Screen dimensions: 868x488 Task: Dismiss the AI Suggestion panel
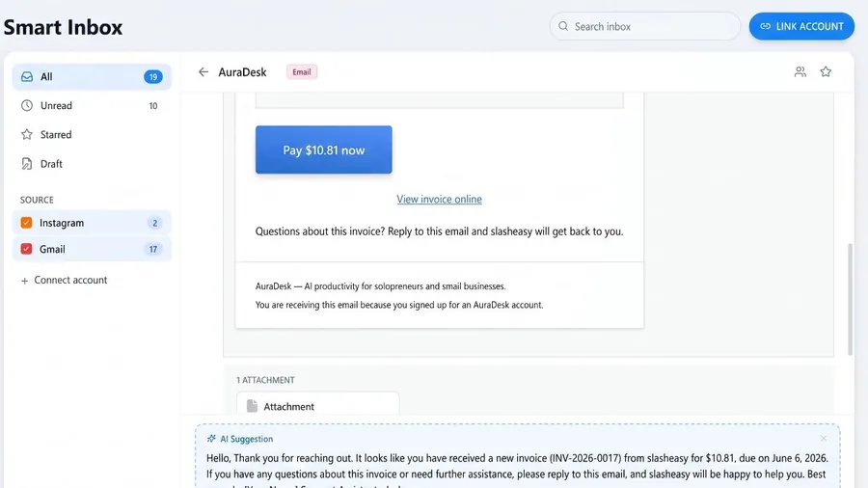824,438
